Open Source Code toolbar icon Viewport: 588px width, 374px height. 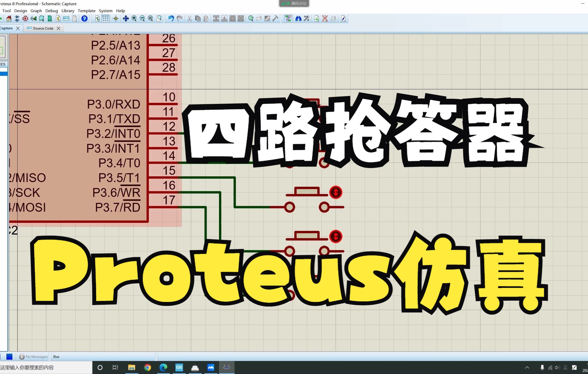[x=66, y=19]
